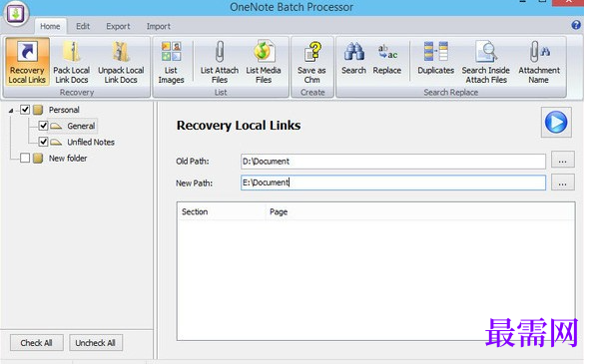Click the blue help question mark icon
The image size is (597, 364).
(x=576, y=25)
